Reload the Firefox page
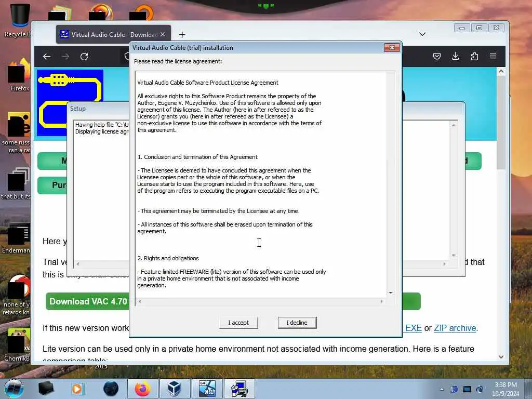 [x=84, y=56]
